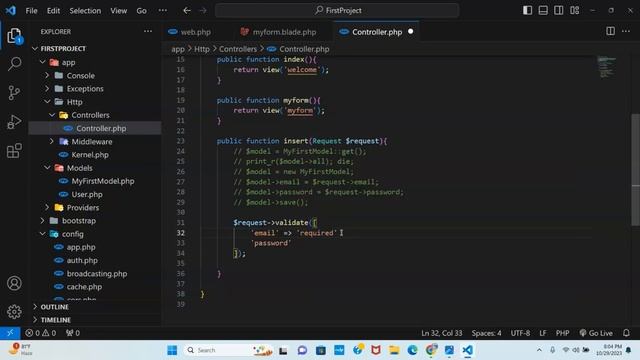Click errors and warnings count in status bar
The image size is (640, 360).
pos(40,333)
